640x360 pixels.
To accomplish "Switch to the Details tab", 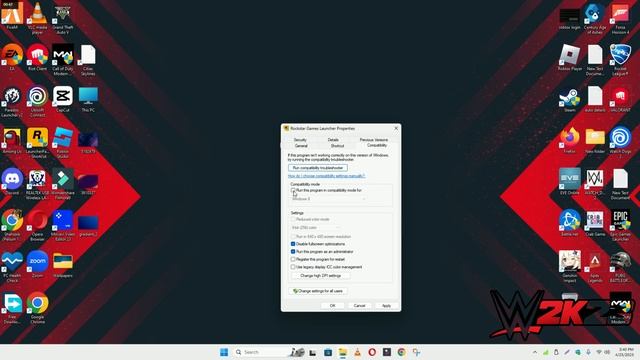I will pos(333,140).
